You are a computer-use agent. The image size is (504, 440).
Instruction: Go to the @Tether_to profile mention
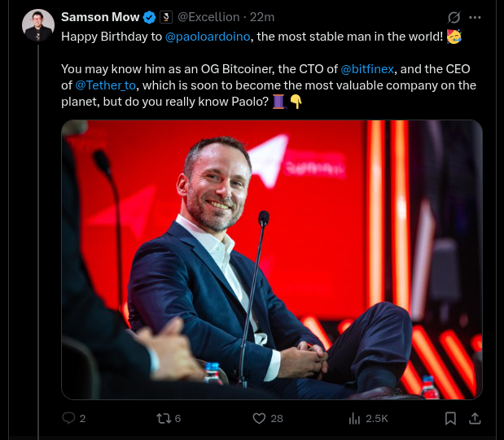pyautogui.click(x=106, y=84)
